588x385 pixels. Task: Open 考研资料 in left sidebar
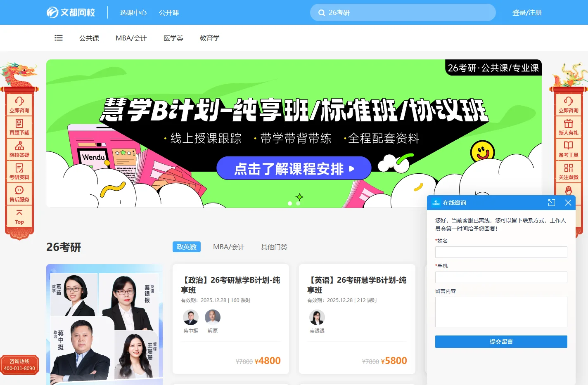(x=19, y=172)
